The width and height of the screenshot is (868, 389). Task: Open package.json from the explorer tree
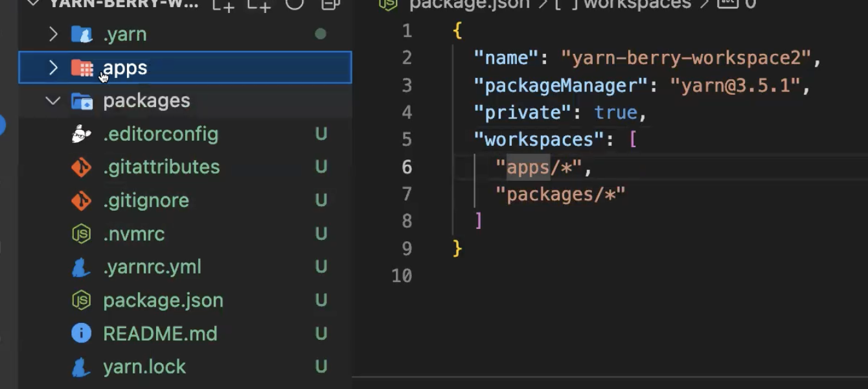163,301
